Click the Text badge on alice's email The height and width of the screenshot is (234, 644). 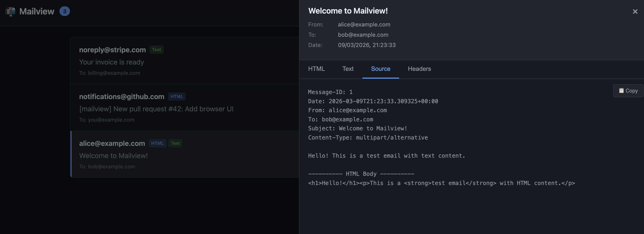point(175,143)
